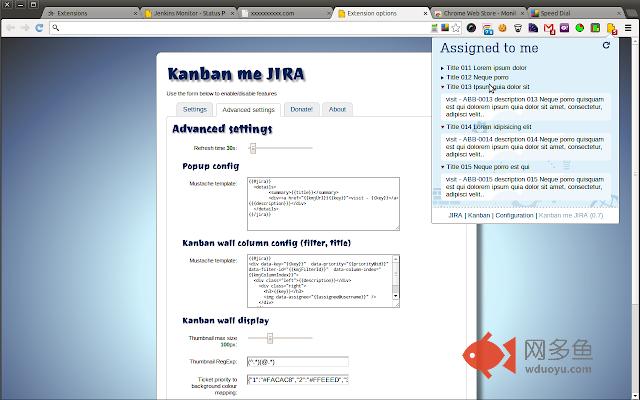640x400 pixels.
Task: Switch to the Jenkins Monitor - Status browser tab
Action: (x=189, y=13)
